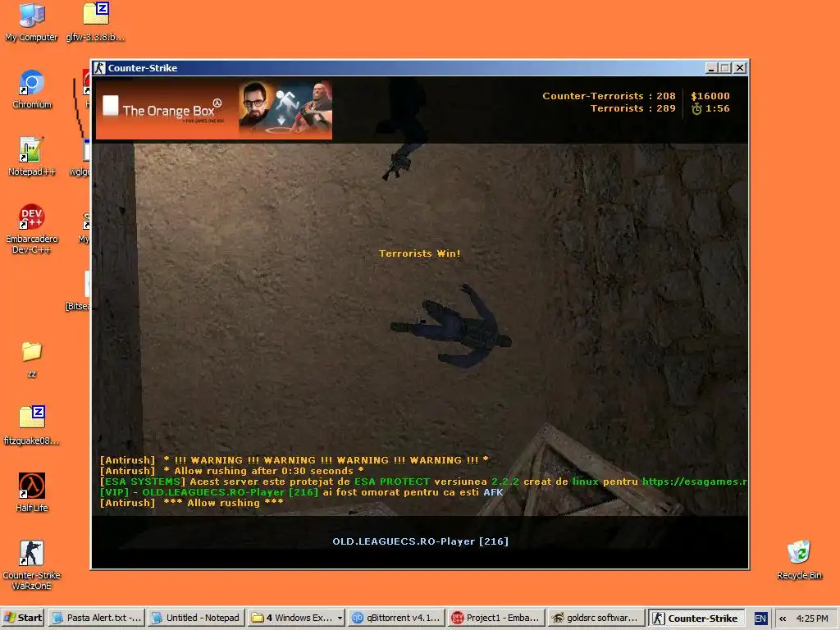Click the EN language indicator
Viewport: 840px width, 630px height.
click(x=760, y=619)
